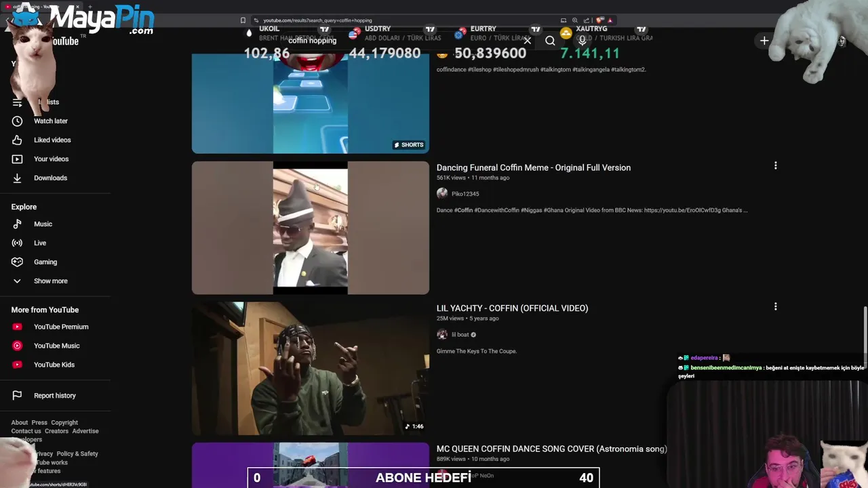Image resolution: width=868 pixels, height=488 pixels.
Task: Open the lil boat channel
Action: pos(460,335)
